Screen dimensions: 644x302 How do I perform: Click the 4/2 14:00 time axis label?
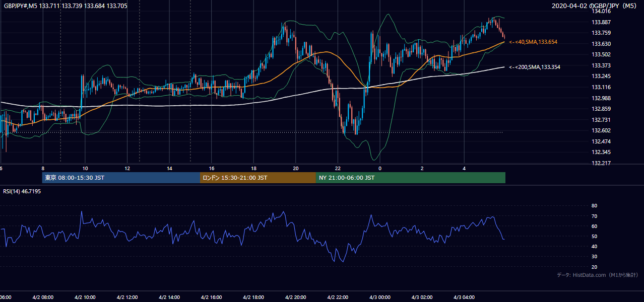point(169,297)
